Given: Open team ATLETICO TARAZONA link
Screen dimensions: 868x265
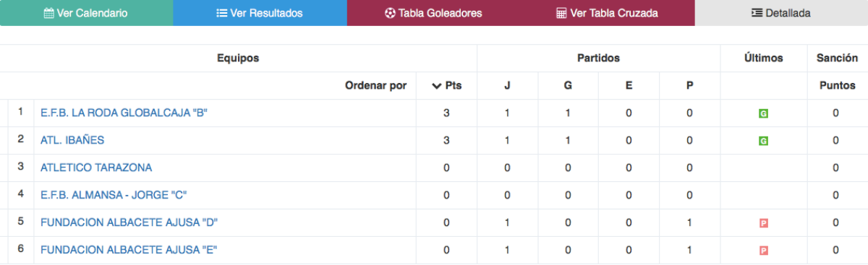Looking at the screenshot, I should [x=96, y=168].
